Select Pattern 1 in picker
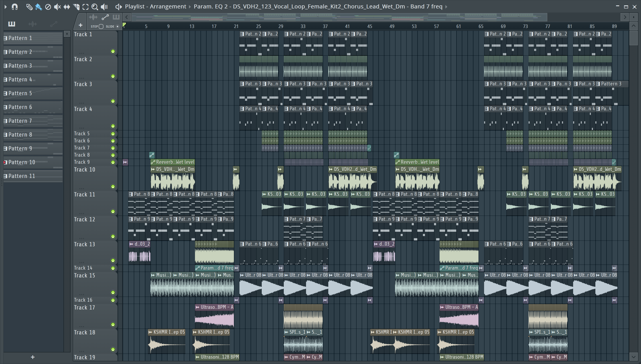The image size is (641, 364). click(33, 38)
